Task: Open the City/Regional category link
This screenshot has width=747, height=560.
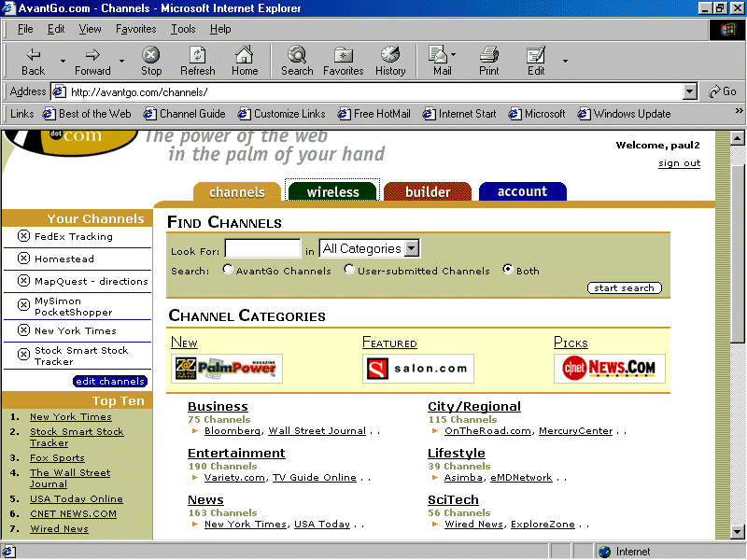Action: [474, 406]
